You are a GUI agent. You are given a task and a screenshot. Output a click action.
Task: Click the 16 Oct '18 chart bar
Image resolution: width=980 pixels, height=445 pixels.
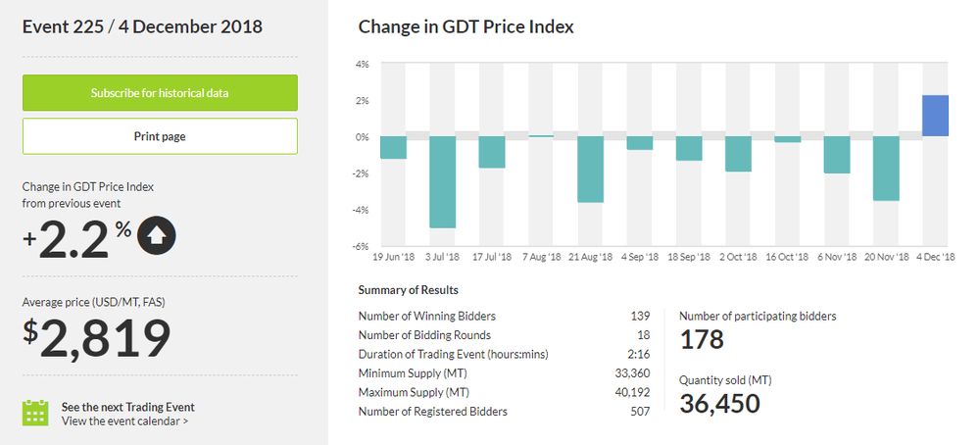pyautogui.click(x=788, y=139)
